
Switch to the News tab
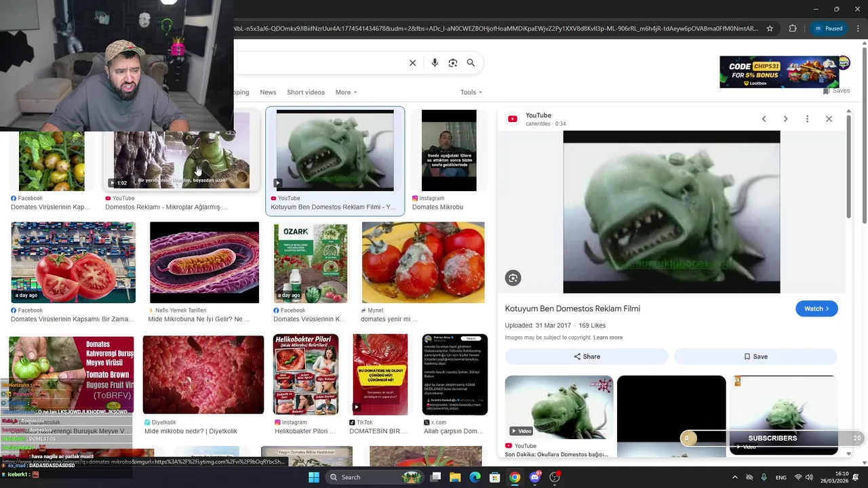coord(268,92)
